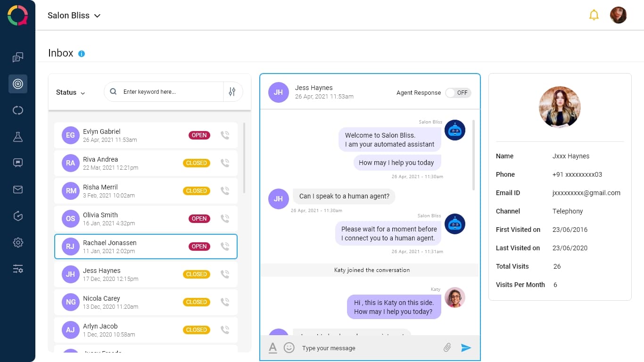Open Nicola Carey conversation
This screenshot has width=644, height=362.
tap(146, 302)
